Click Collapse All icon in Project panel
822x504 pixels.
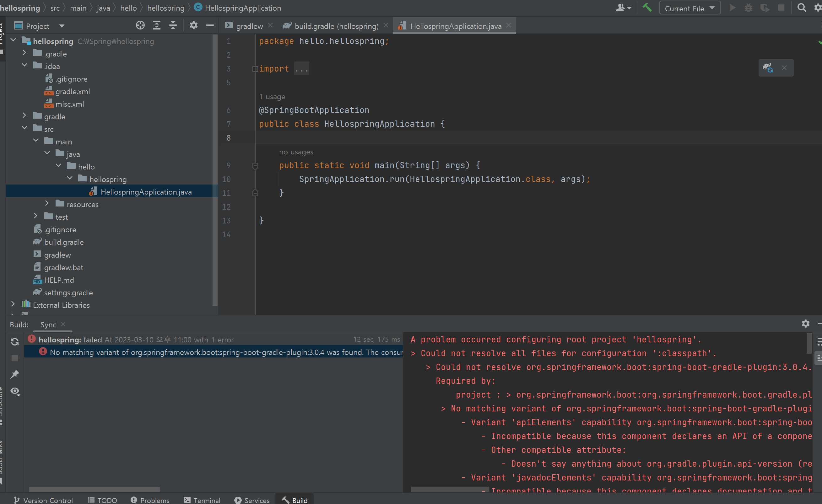pos(173,25)
